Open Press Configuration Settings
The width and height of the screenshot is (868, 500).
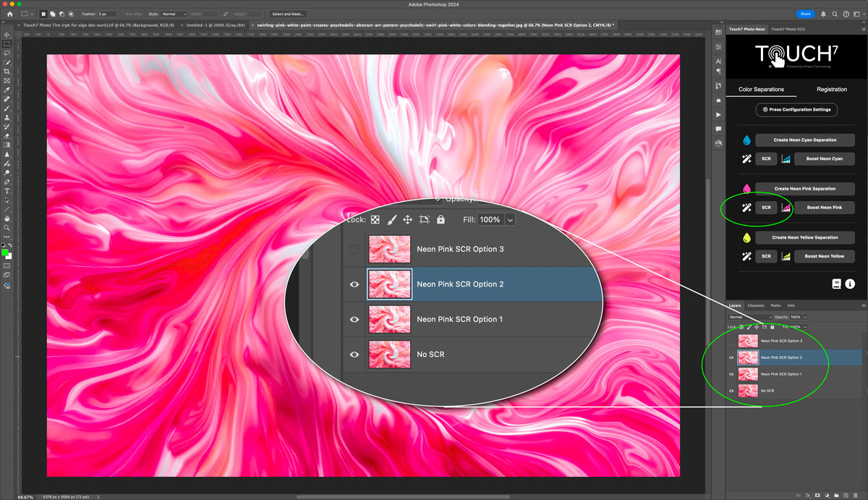(796, 110)
